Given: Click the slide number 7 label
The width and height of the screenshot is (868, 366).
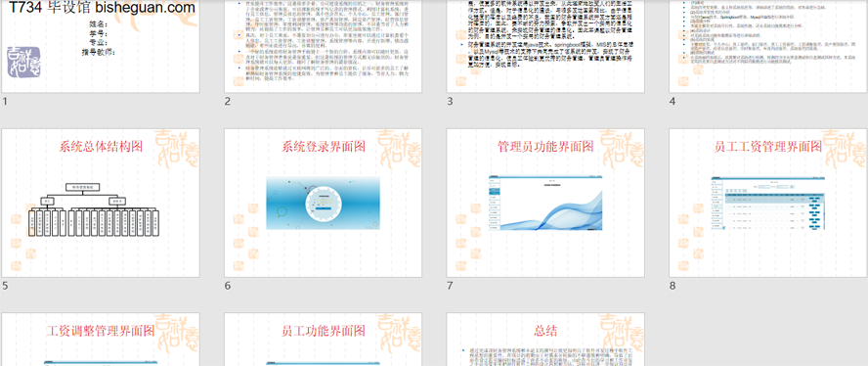Looking at the screenshot, I should pyautogui.click(x=450, y=286).
